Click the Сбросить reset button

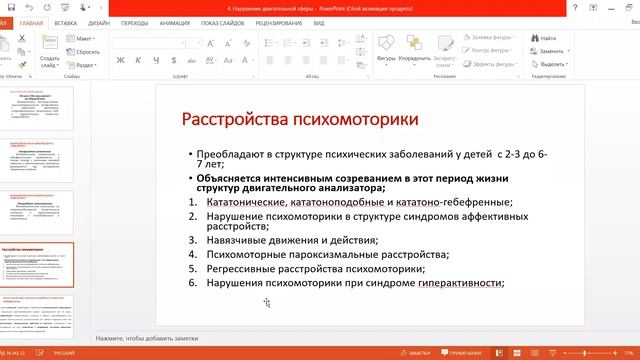[x=83, y=52]
